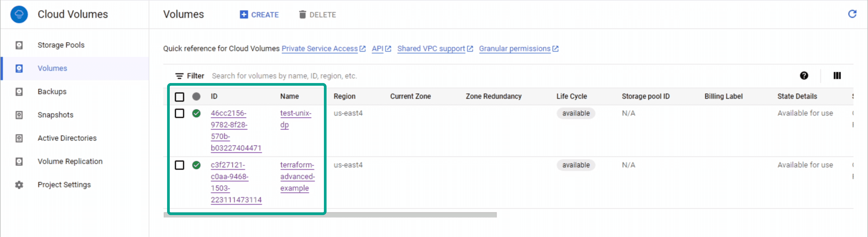
Task: Click the Snapshots sidebar icon
Action: pos(19,115)
